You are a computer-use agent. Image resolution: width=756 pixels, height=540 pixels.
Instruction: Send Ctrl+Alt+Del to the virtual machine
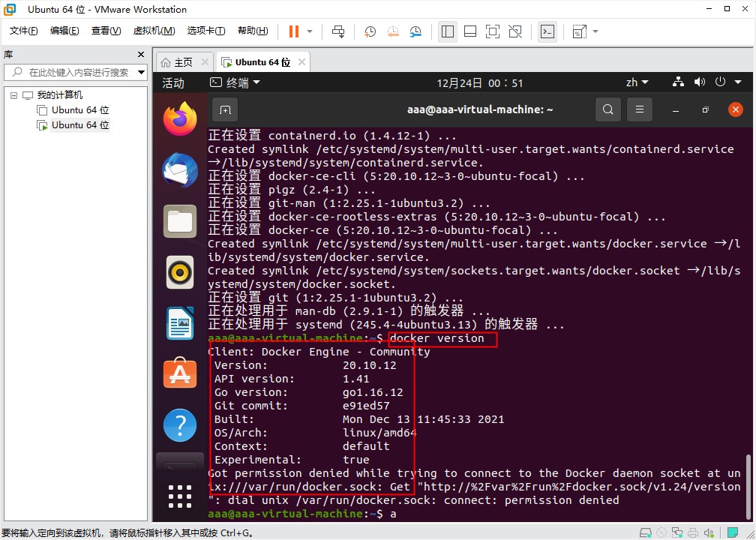click(x=338, y=31)
